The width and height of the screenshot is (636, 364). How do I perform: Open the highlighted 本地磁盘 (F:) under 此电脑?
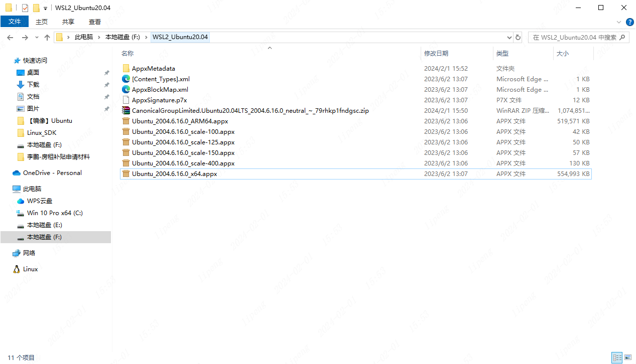tap(56, 237)
